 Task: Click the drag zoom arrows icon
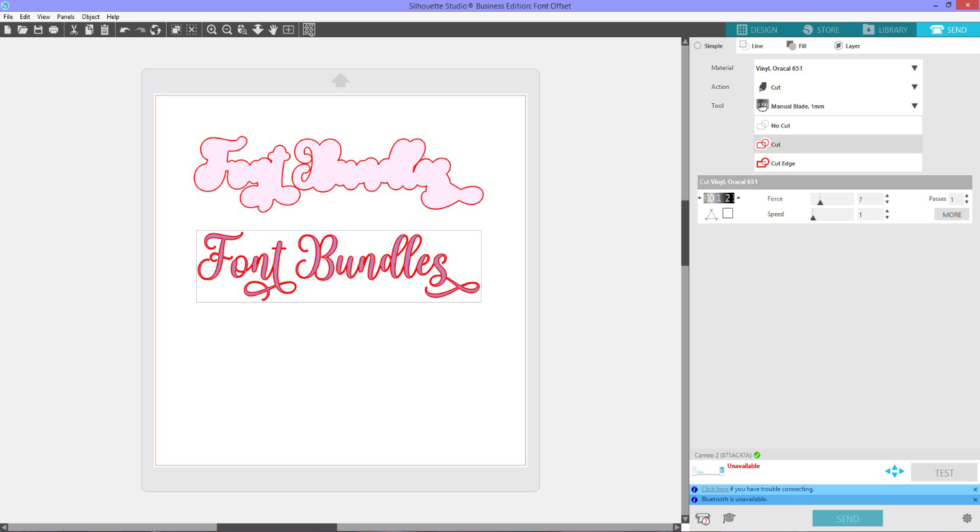coord(258,29)
